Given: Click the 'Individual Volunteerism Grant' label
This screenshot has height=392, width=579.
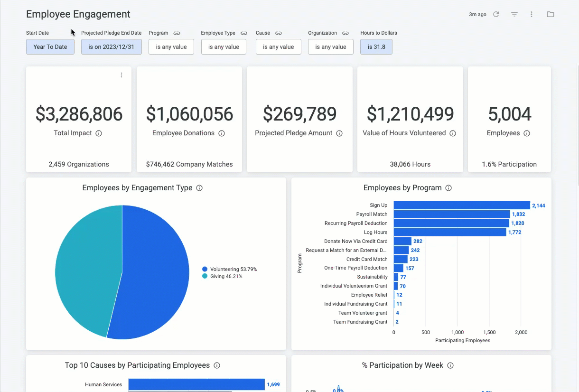Looking at the screenshot, I should 354,286.
